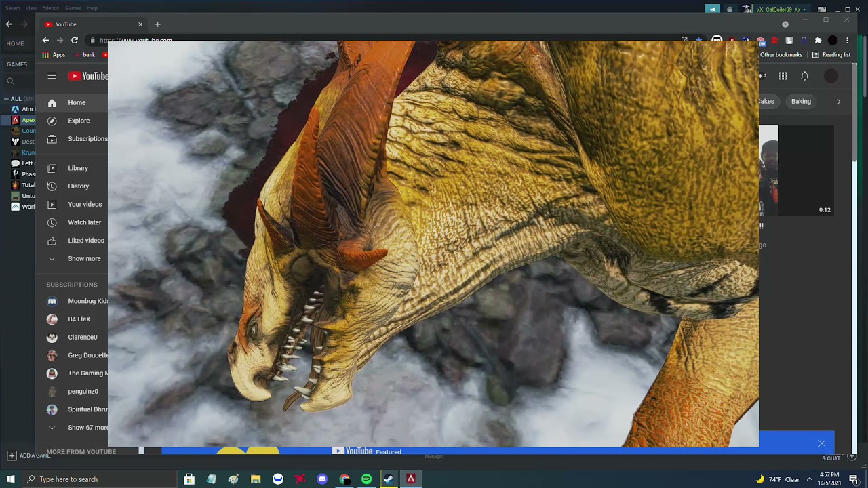
Task: Click the Steam library search icon
Action: [10, 81]
